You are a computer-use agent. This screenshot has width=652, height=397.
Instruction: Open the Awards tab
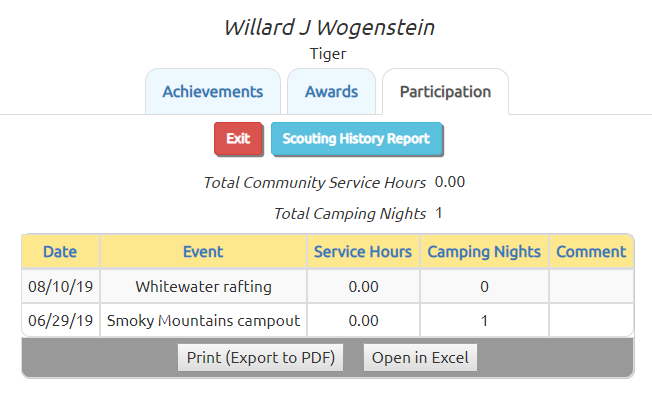[331, 91]
